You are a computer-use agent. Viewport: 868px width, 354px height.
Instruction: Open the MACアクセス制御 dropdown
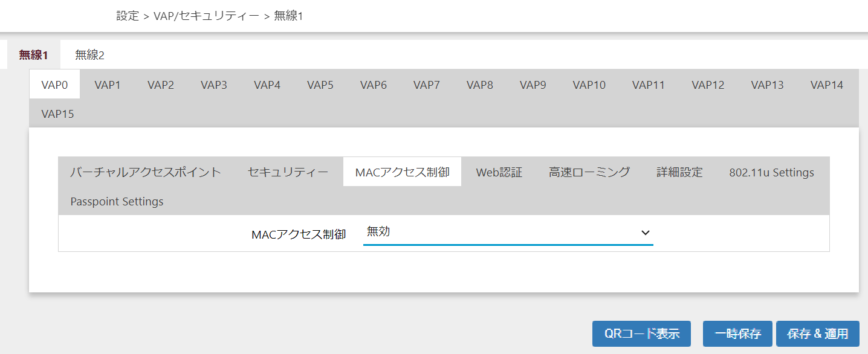click(508, 233)
